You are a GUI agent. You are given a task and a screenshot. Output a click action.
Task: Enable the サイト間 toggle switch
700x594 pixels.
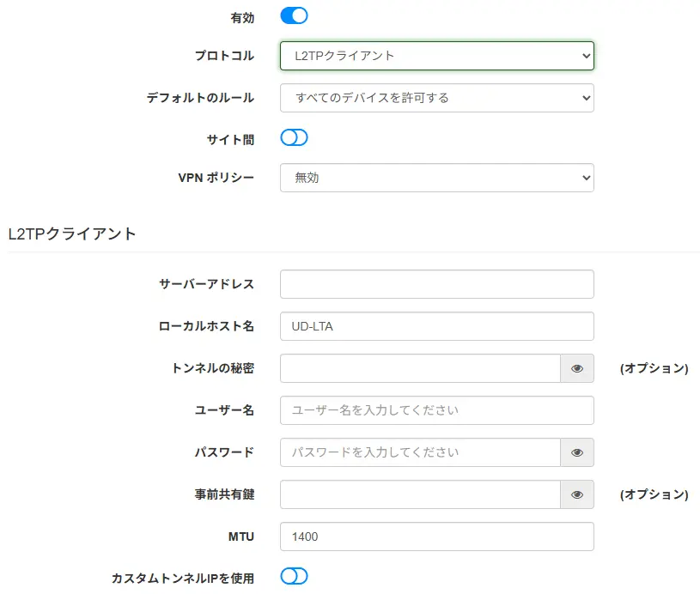click(x=294, y=137)
